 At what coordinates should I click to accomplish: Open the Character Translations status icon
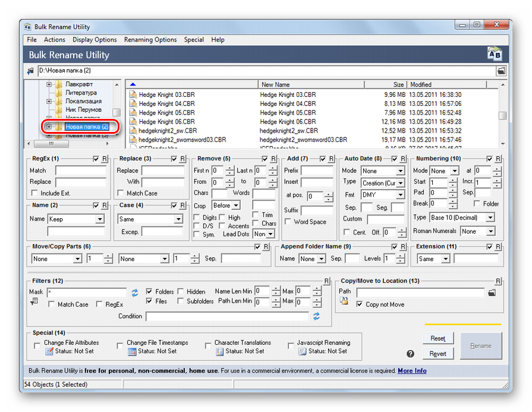point(219,351)
